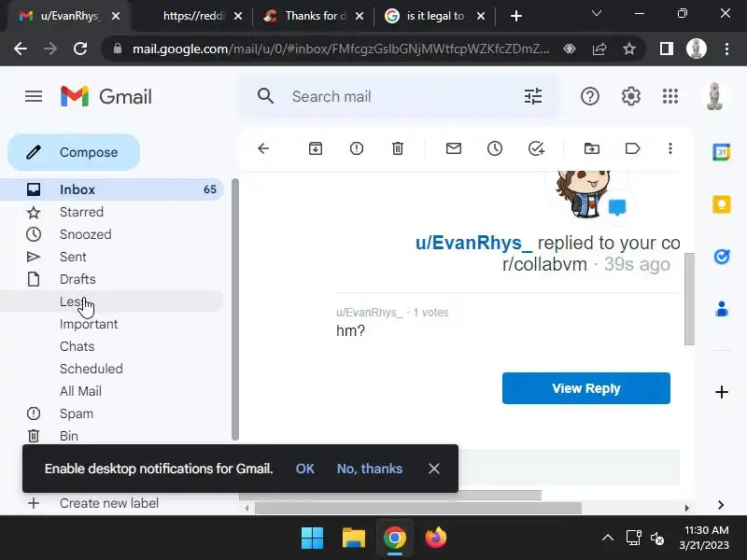Open Windows Start menu
The width and height of the screenshot is (747, 560).
[313, 539]
